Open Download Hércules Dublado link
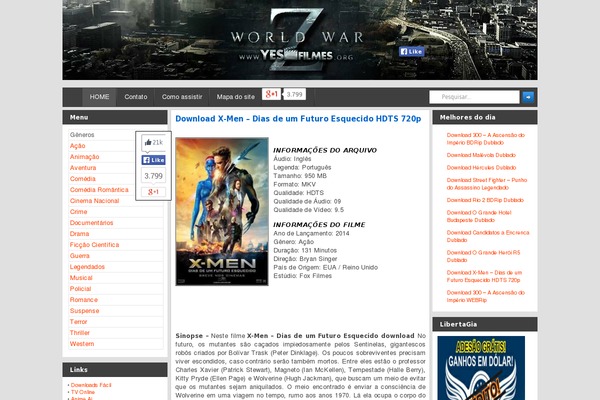Image resolution: width=600 pixels, height=400 pixels. tap(481, 168)
